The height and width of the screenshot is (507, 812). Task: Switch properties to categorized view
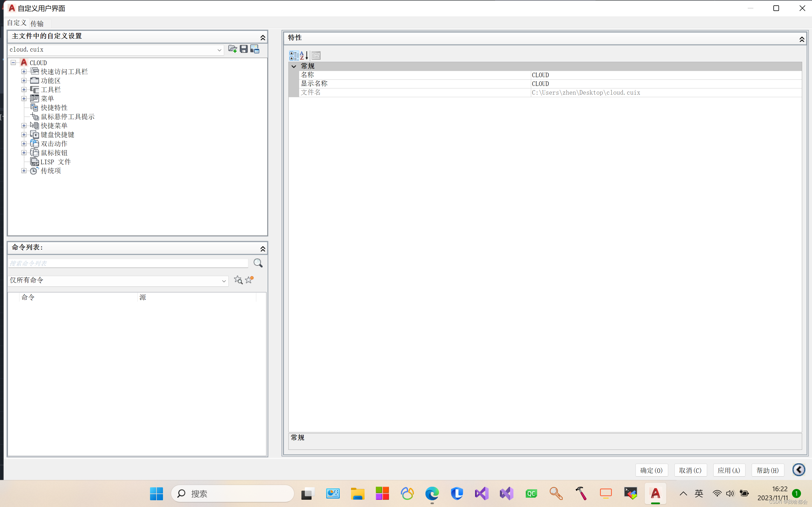(x=294, y=55)
